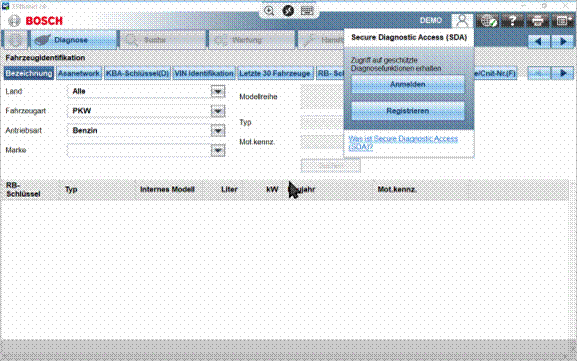578x362 pixels.
Task: Select the Letzte 30 Fahrzeuge tab
Action: click(275, 73)
